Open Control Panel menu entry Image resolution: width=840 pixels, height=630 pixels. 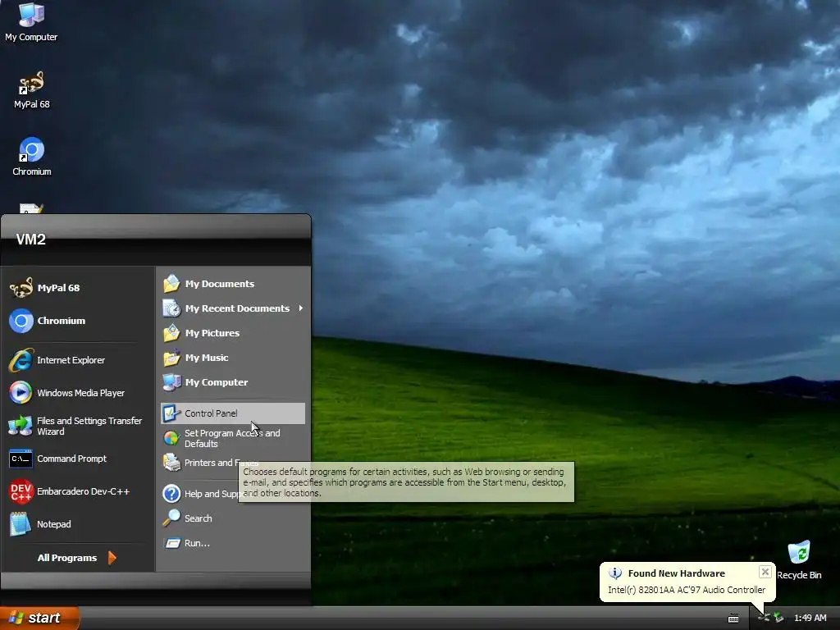tap(233, 413)
